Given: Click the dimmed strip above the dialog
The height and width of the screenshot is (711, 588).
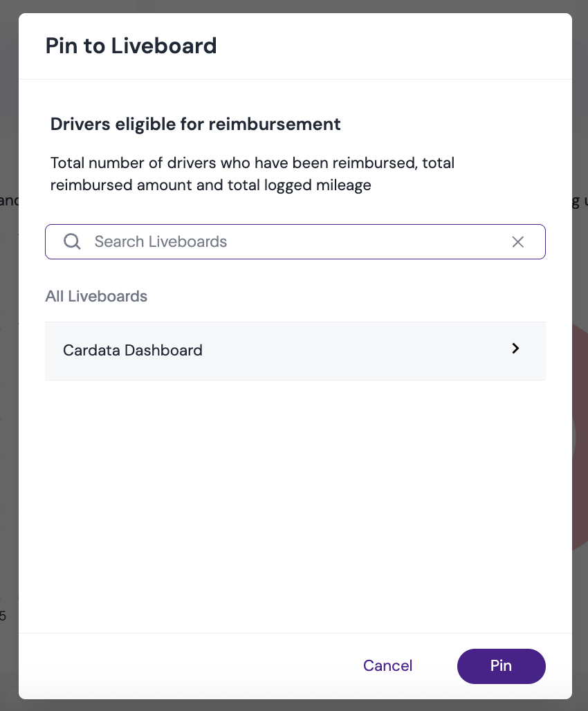Looking at the screenshot, I should (x=294, y=6).
